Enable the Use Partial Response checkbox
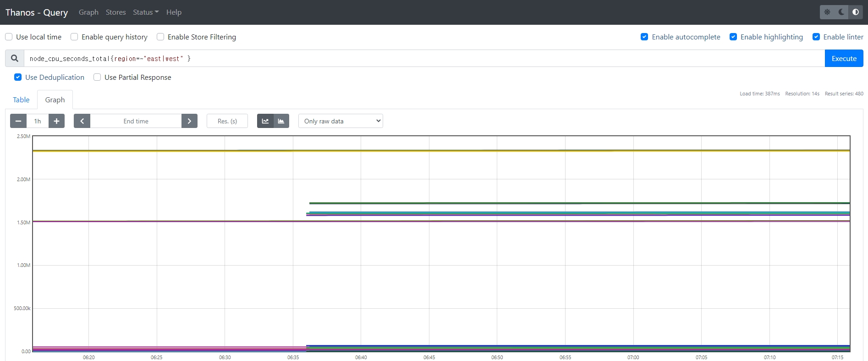Screen dimensions: 868x361 (x=97, y=77)
